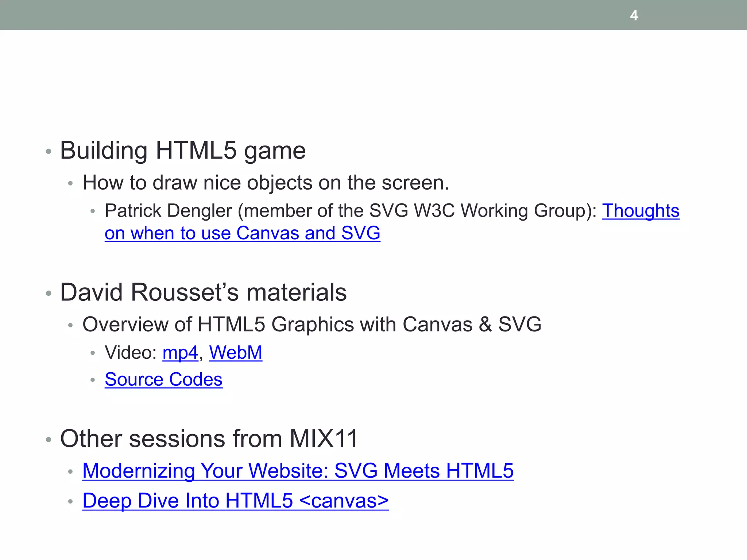Click the "Video:" label text
The width and height of the screenshot is (747, 560).
tap(131, 353)
